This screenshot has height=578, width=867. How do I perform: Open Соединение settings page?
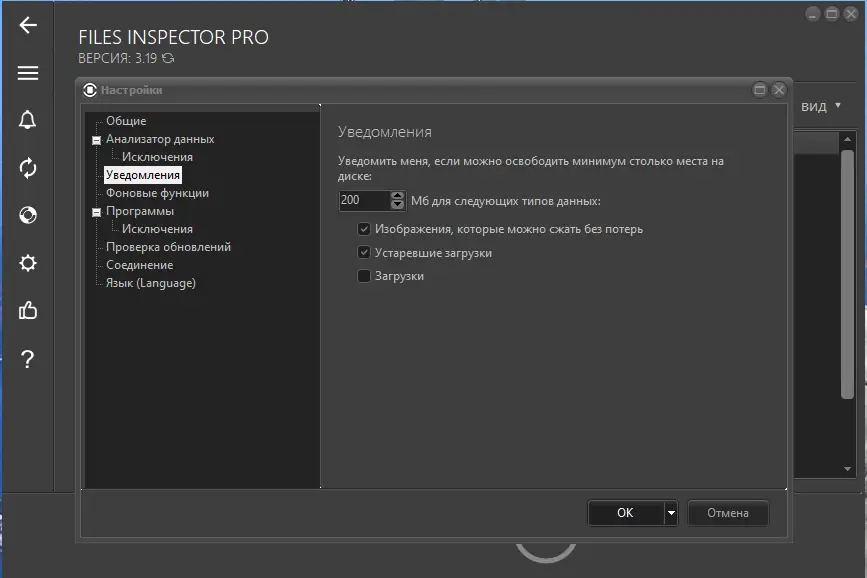(139, 265)
